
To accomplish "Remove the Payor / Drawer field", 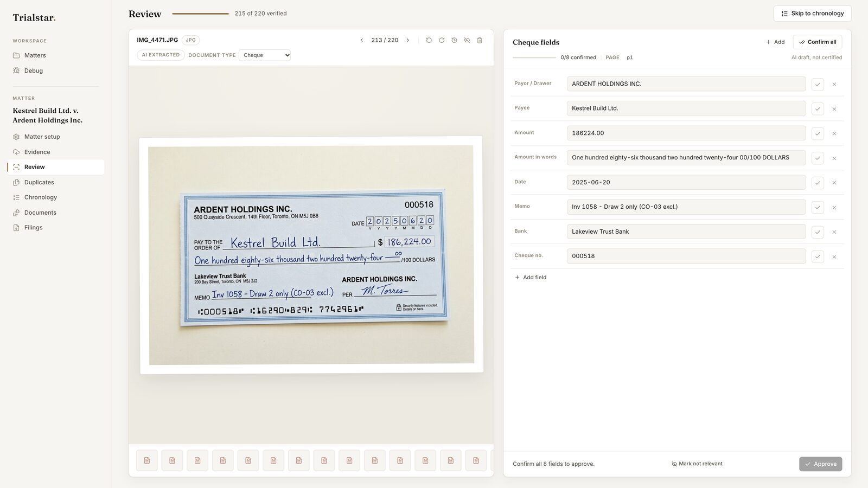I will pyautogui.click(x=834, y=84).
